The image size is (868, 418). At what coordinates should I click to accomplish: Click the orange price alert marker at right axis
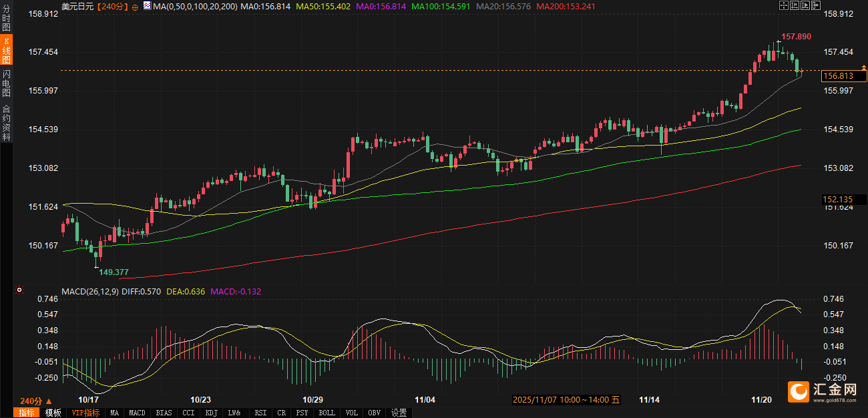tap(863, 68)
